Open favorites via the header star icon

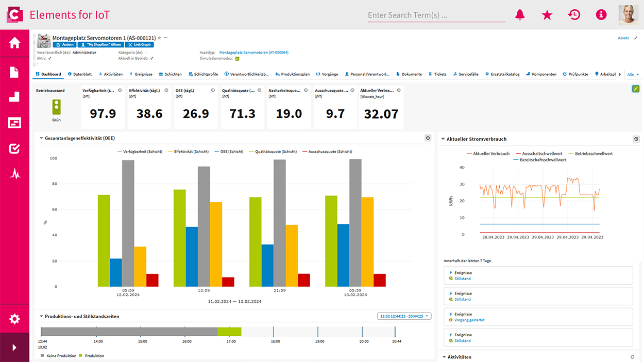(x=547, y=15)
